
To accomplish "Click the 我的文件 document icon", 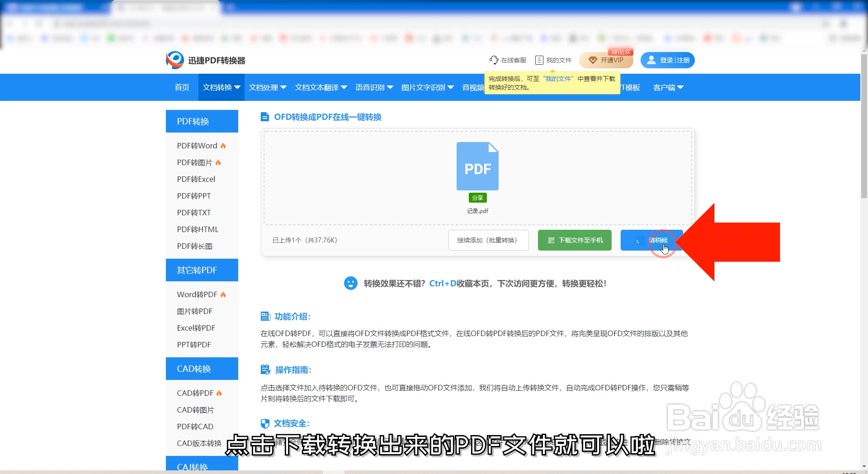I will click(538, 60).
